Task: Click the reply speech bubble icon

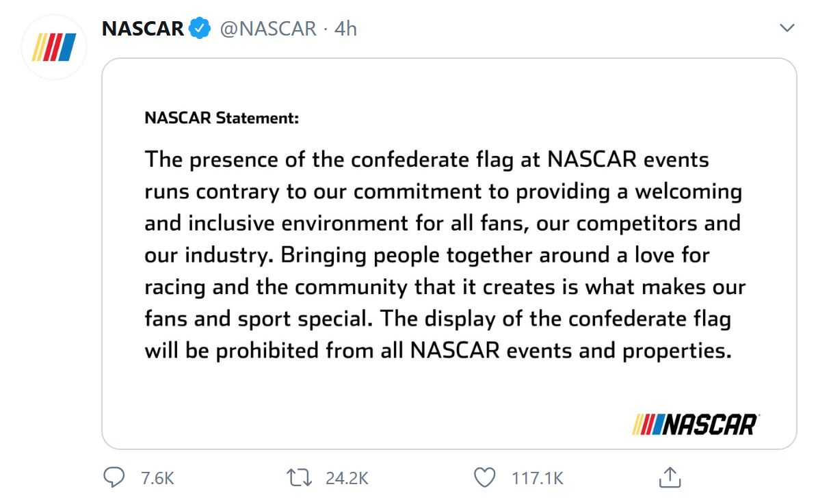Action: (x=114, y=477)
